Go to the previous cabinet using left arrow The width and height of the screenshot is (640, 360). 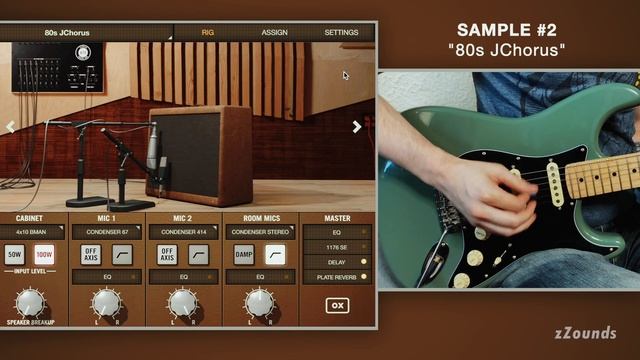10,127
